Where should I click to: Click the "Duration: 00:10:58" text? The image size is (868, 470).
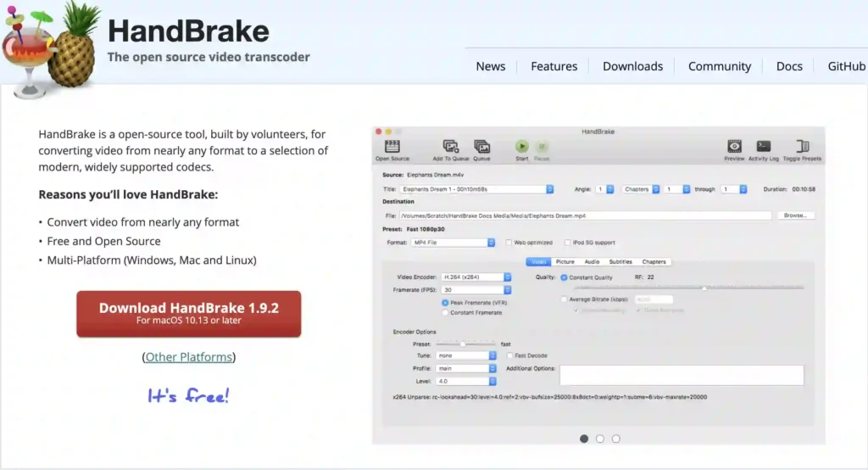coord(789,189)
